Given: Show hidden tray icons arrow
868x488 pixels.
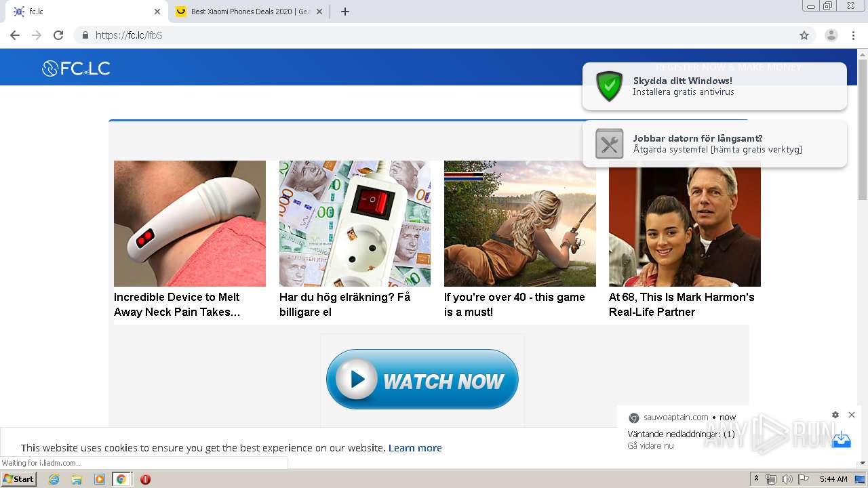Looking at the screenshot, I should click(x=756, y=479).
